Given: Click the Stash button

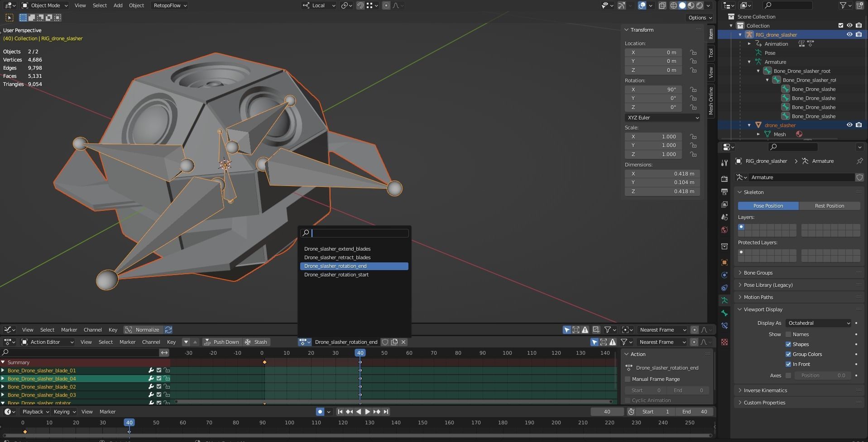Looking at the screenshot, I should [x=256, y=342].
